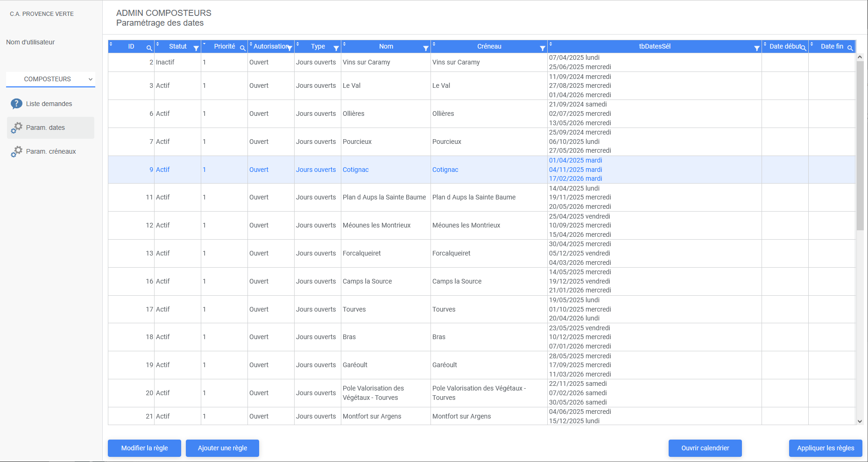Screen dimensions: 868x462
Task: Click filter funnel on Nom column
Action: [x=426, y=48]
